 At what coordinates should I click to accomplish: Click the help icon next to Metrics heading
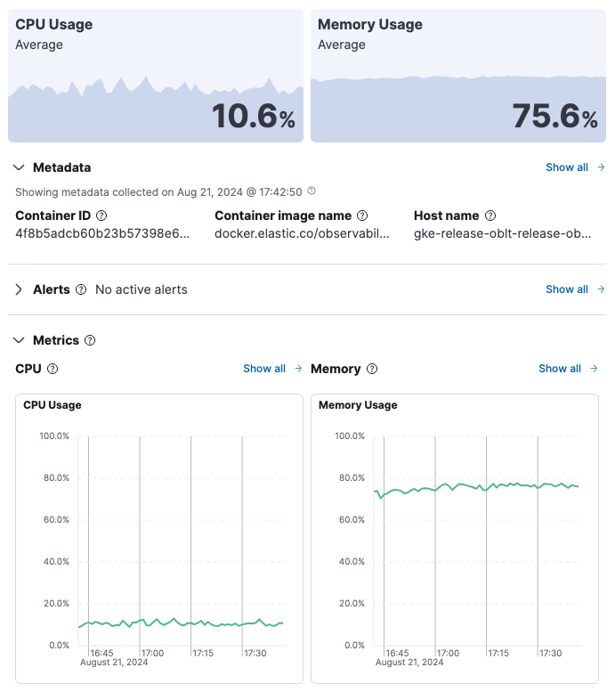(90, 340)
